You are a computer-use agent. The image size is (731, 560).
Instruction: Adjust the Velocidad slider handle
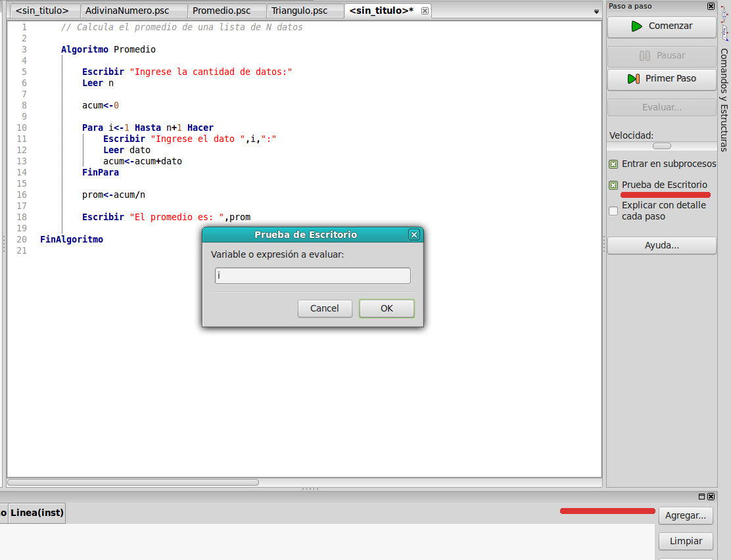point(661,146)
